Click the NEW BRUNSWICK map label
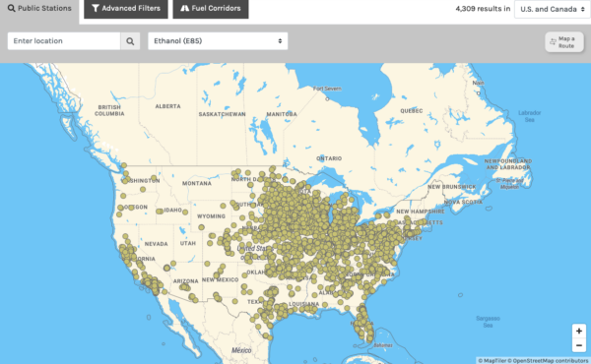591x364 pixels. (x=451, y=187)
